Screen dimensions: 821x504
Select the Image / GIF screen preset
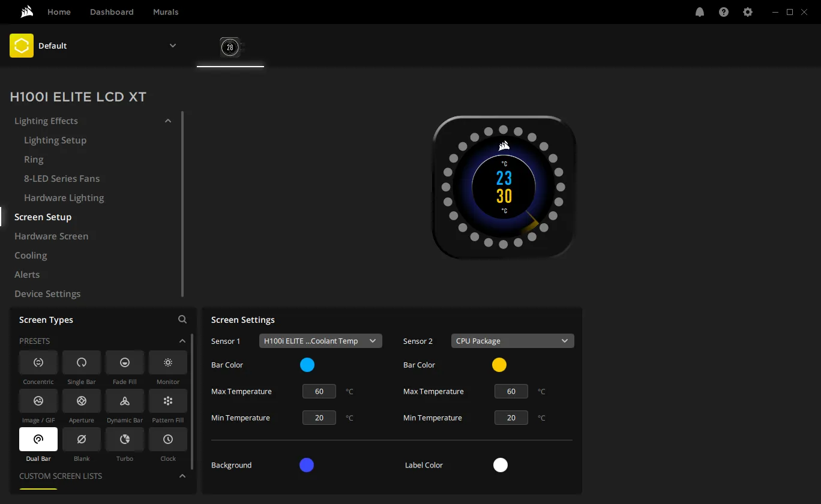coord(38,401)
